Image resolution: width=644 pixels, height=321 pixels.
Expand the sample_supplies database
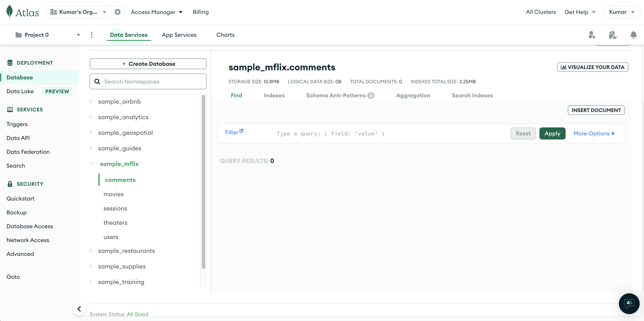click(91, 266)
